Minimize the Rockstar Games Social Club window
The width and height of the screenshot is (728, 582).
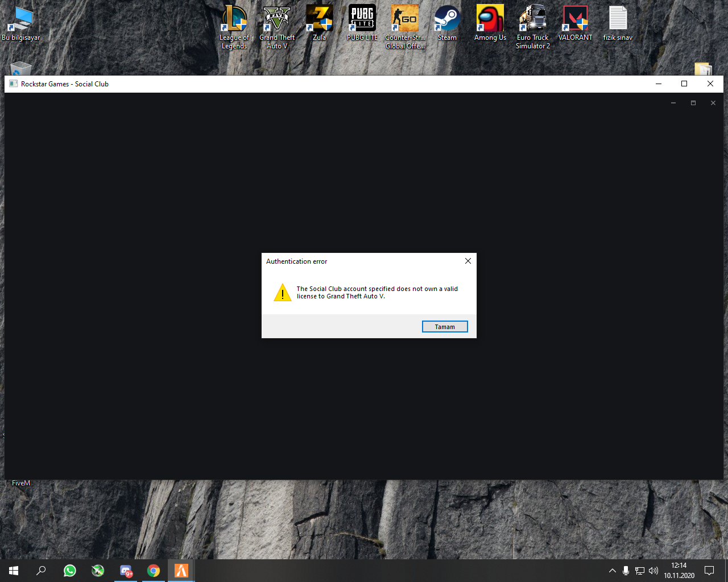point(659,84)
